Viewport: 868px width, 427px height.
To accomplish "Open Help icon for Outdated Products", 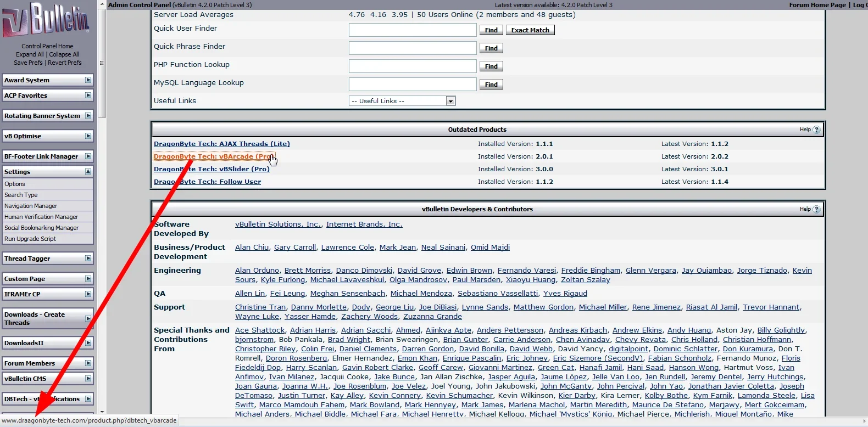I will point(816,130).
